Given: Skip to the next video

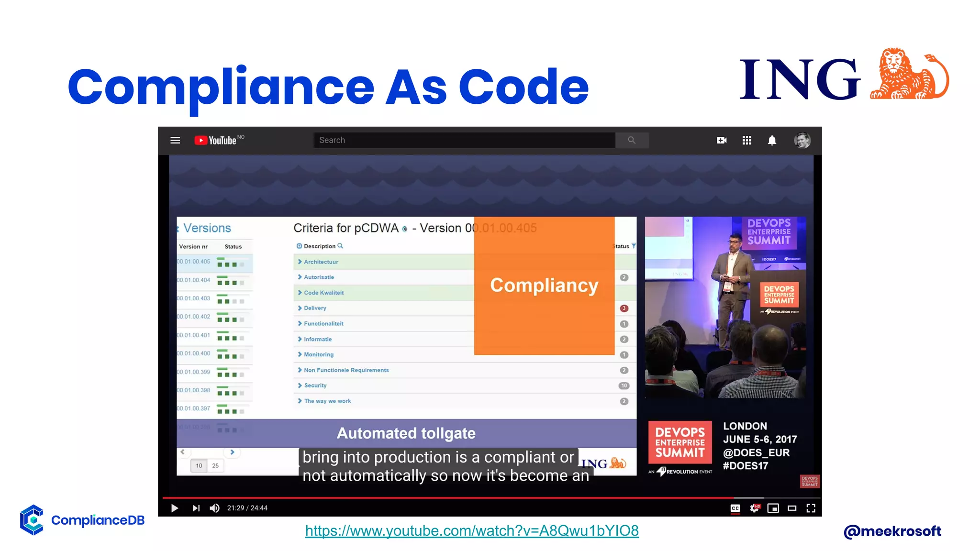Looking at the screenshot, I should coord(196,508).
